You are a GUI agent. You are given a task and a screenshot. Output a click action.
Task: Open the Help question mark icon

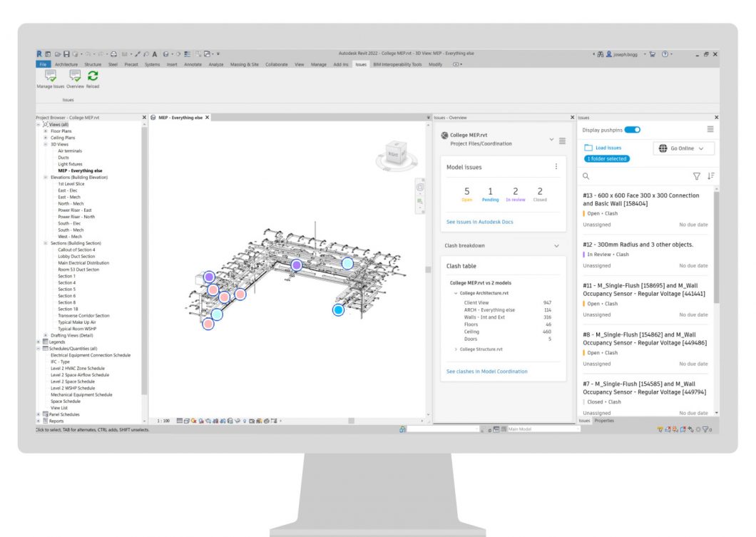(x=665, y=54)
